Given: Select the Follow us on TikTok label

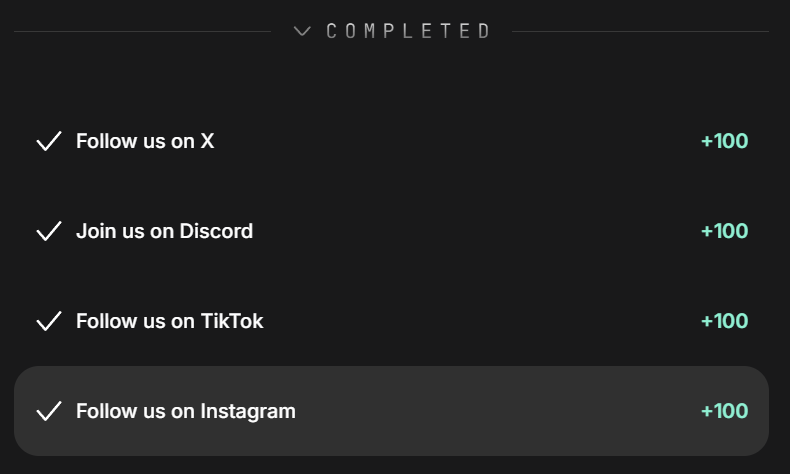Looking at the screenshot, I should click(170, 321).
